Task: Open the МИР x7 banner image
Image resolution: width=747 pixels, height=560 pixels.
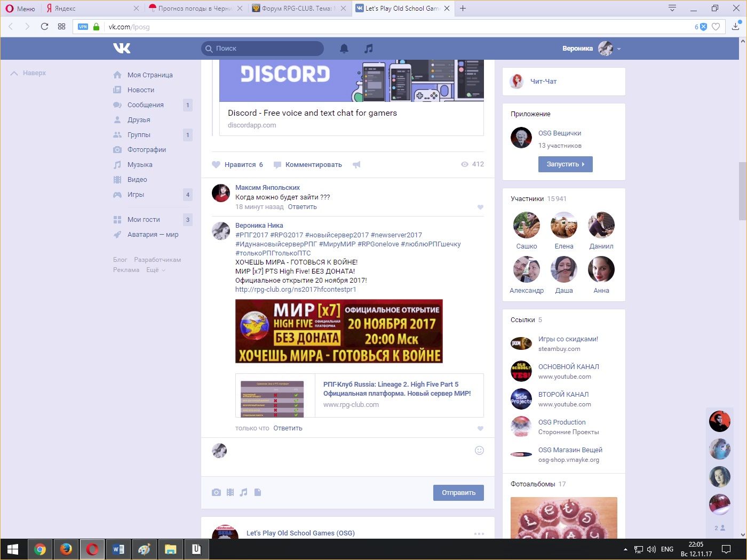Action: (x=339, y=331)
